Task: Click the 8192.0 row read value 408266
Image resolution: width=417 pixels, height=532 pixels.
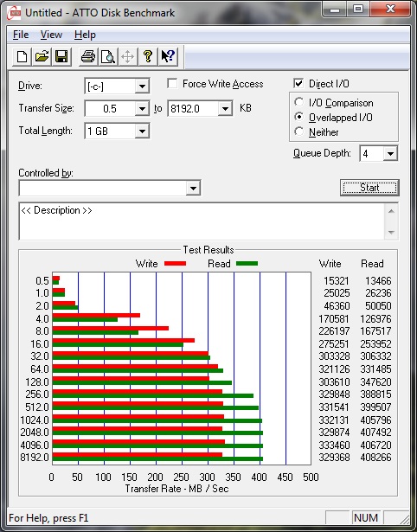Action: point(375,458)
